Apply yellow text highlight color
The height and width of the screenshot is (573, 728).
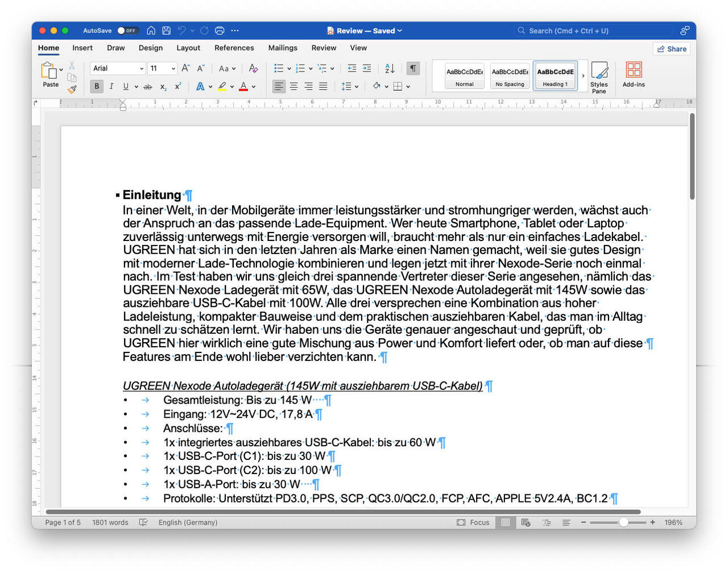(x=222, y=86)
